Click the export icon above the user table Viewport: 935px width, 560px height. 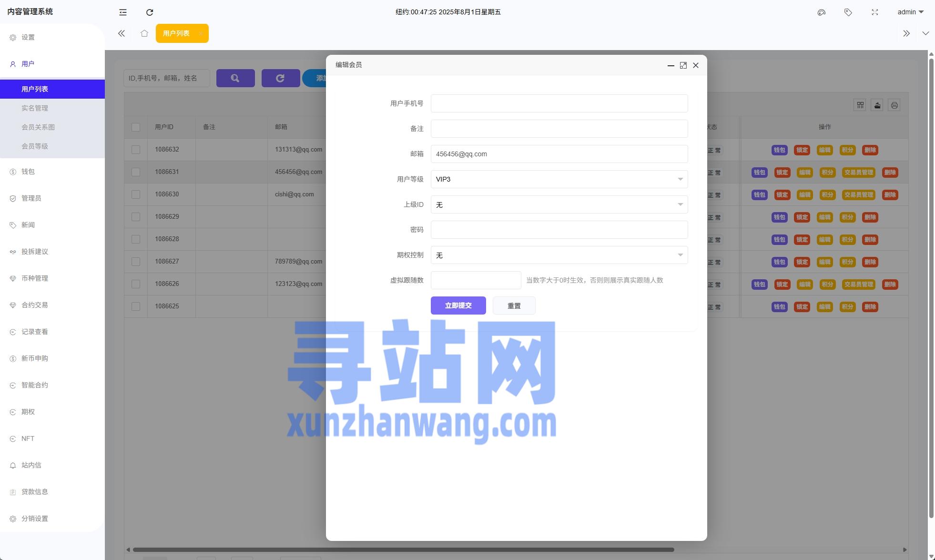click(x=877, y=105)
